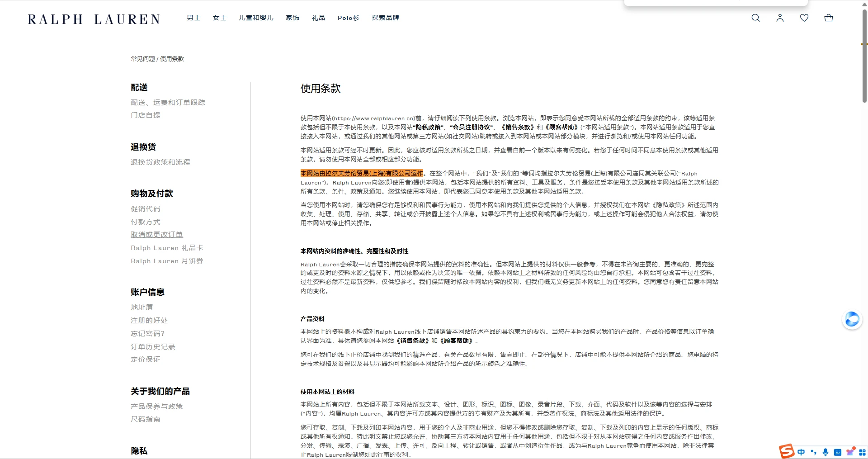The height and width of the screenshot is (459, 868).
Task: Open the 注册的好处 sidebar link
Action: coord(149,321)
